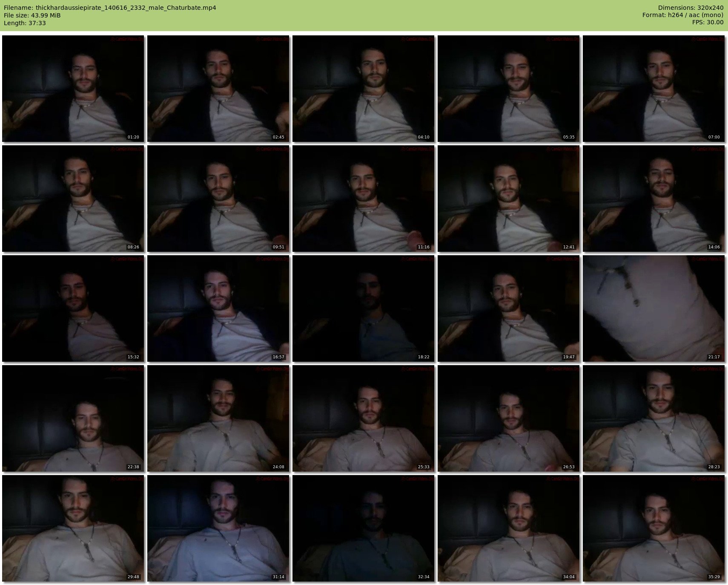Click the FPS 30.00 label

tap(708, 22)
